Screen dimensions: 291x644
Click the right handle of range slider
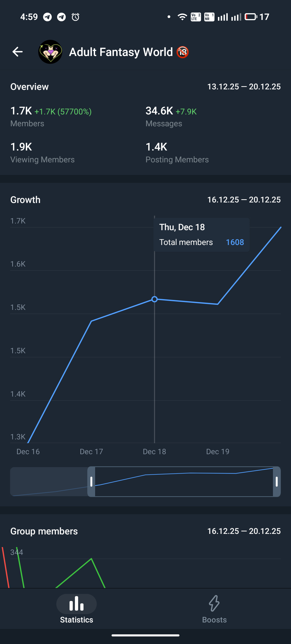point(277,482)
